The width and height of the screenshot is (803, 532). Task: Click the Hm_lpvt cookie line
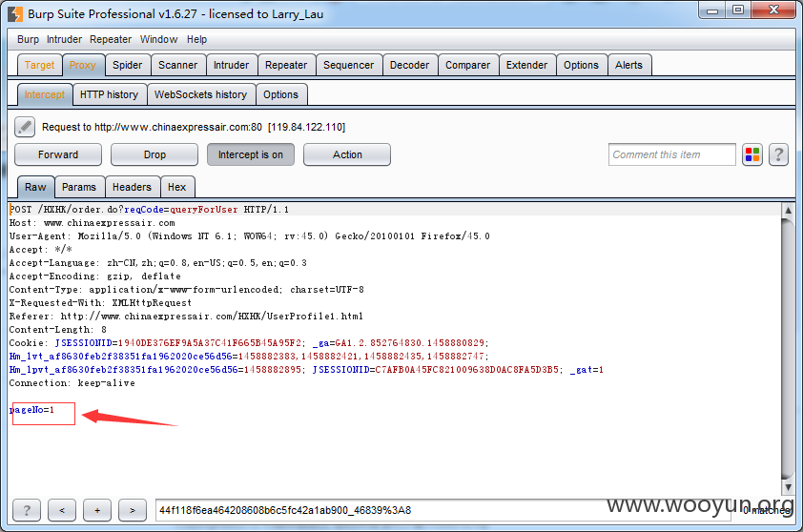pyautogui.click(x=306, y=369)
